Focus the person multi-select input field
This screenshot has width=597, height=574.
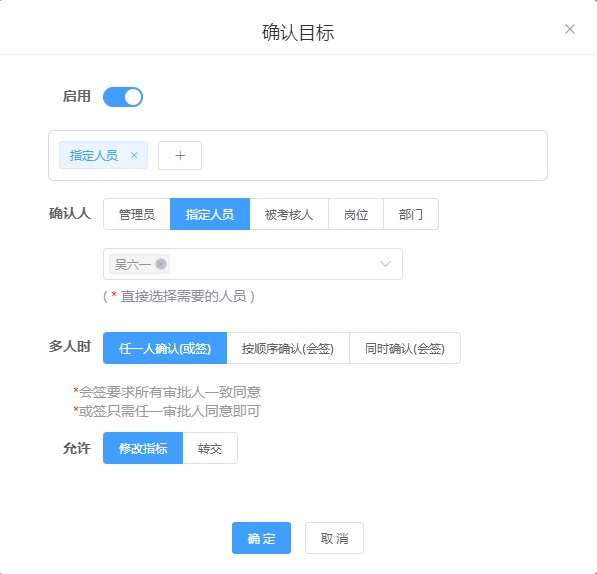coord(253,264)
